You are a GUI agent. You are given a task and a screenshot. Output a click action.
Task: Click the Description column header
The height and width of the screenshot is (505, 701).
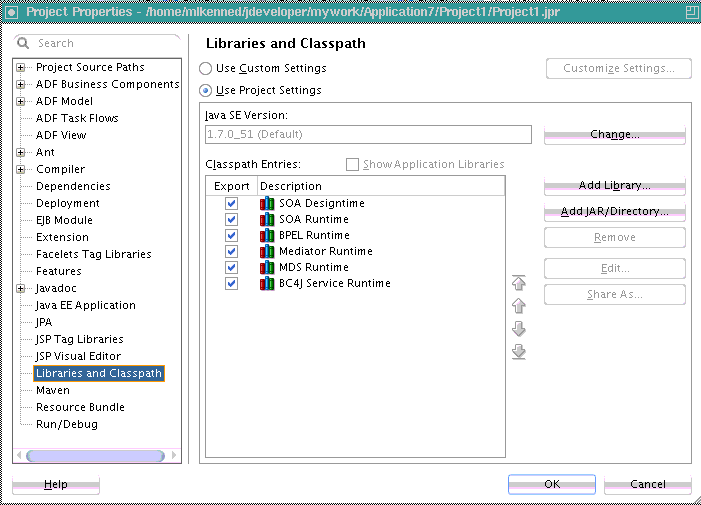coord(381,186)
